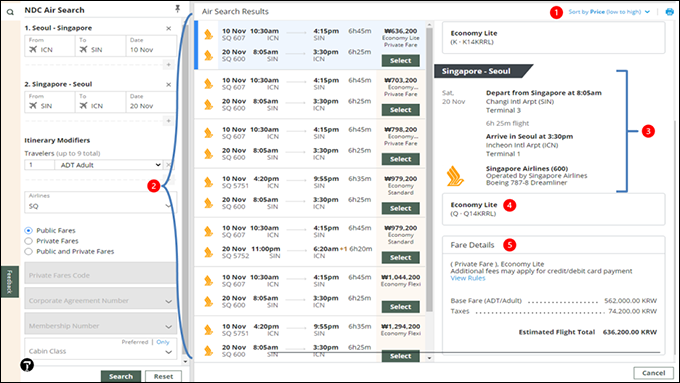Click SQ 5752 flight number text
Viewport: 680px width, 383px height.
(235, 256)
